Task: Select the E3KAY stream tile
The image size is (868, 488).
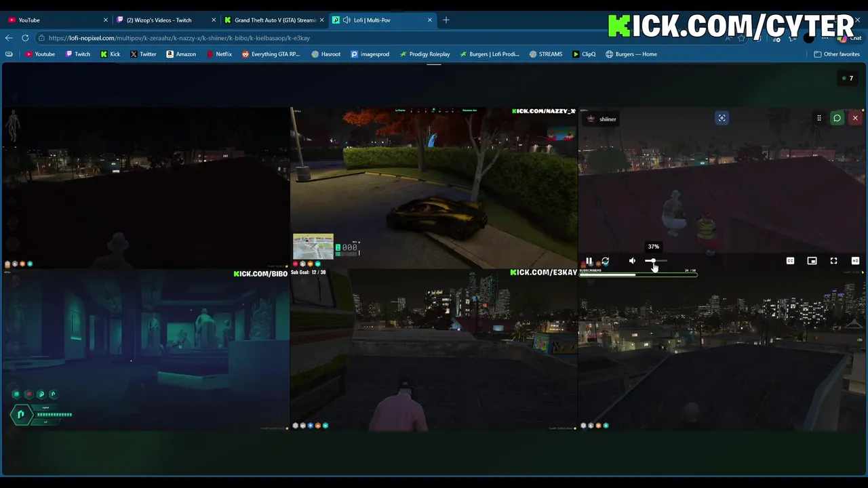Action: click(x=433, y=350)
